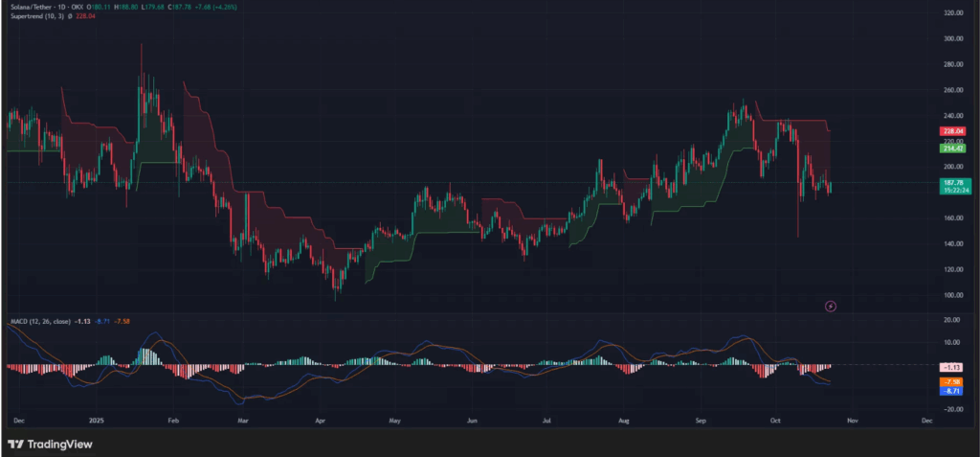Click the 2025 label on time axis
This screenshot has height=457, width=980.
(x=97, y=421)
